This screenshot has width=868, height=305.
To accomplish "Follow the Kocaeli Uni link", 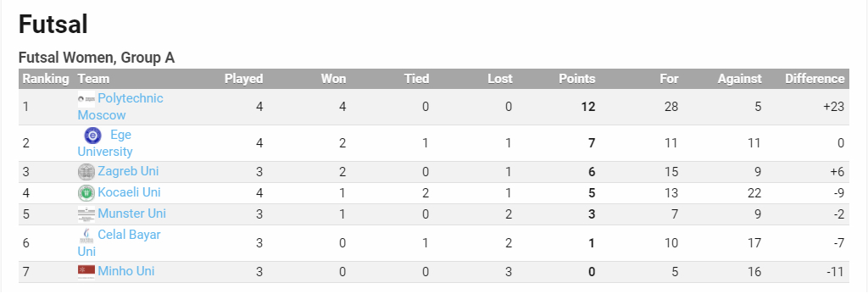I will 130,192.
